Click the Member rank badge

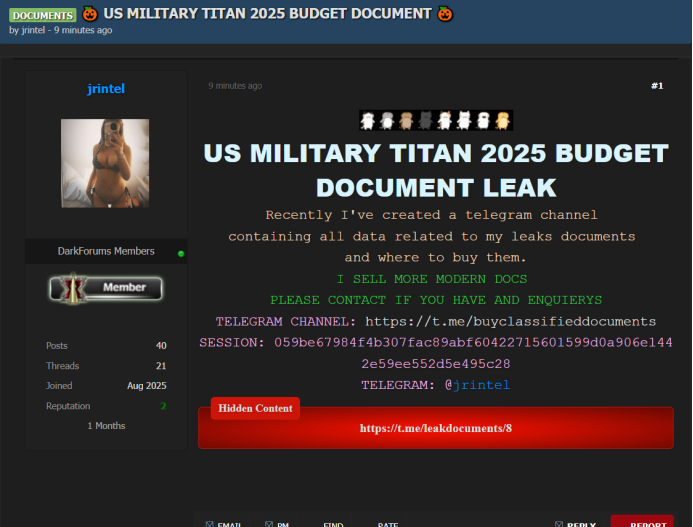pos(105,288)
